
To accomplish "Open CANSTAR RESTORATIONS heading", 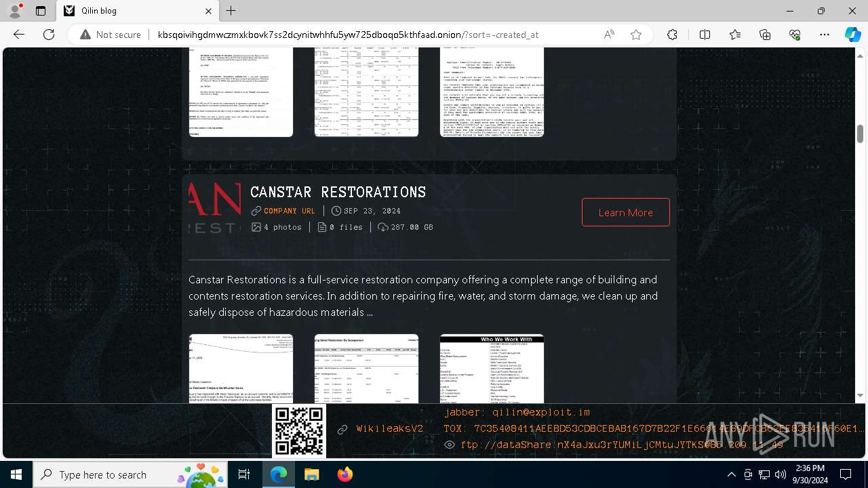I will [x=338, y=192].
